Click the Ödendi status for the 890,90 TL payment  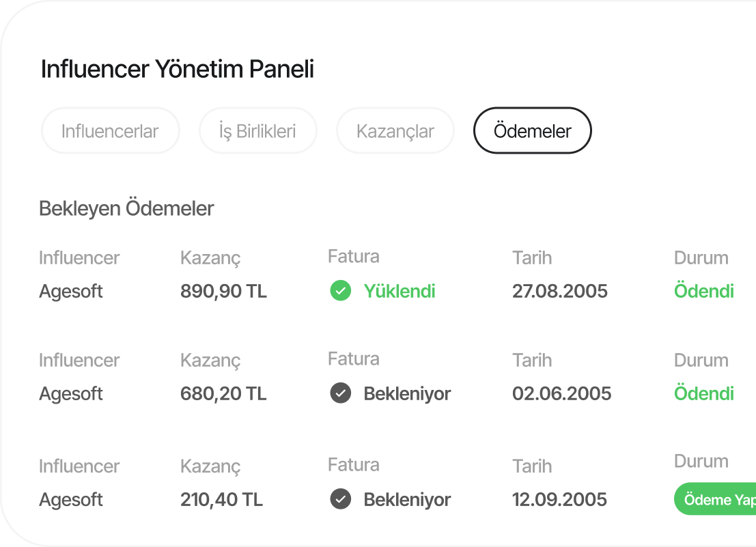[x=704, y=291]
